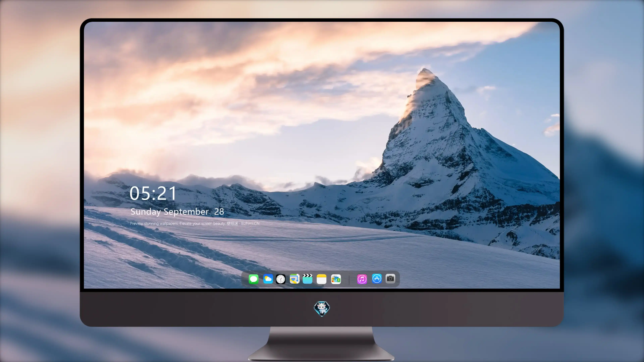Launch the pink music note app
The height and width of the screenshot is (362, 644).
click(x=362, y=279)
